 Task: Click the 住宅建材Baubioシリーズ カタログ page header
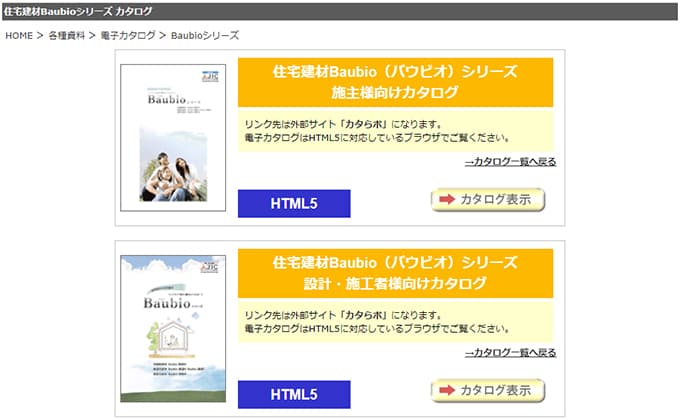(79, 11)
